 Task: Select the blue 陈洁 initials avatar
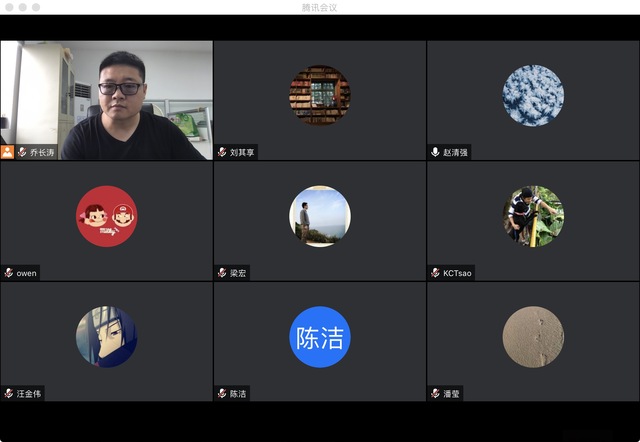pos(320,337)
